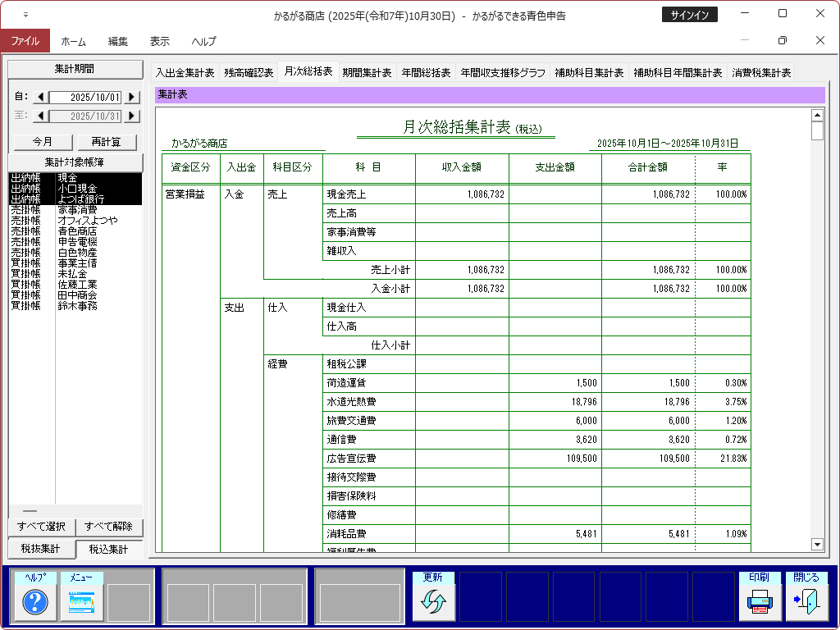Click the 再計算 recalculate button
The width and height of the screenshot is (840, 630).
click(107, 142)
